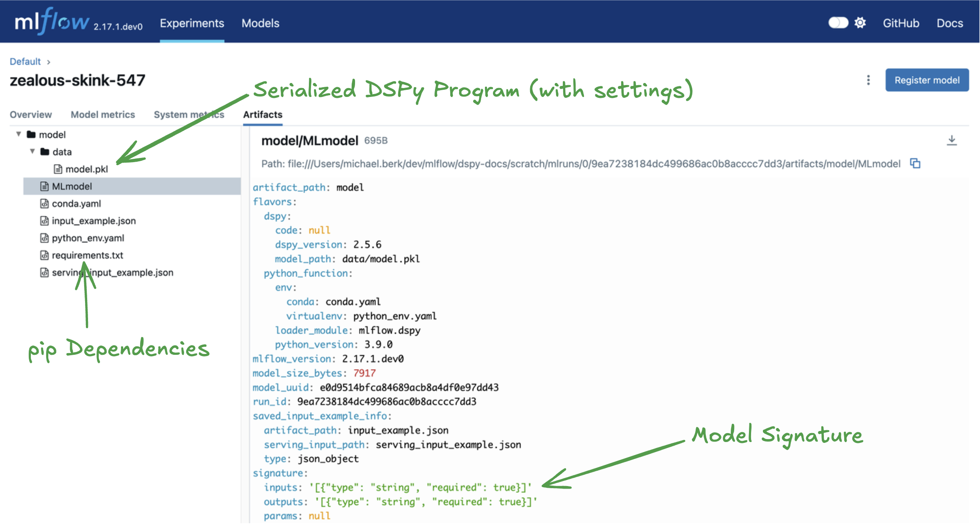The image size is (980, 525).
Task: Switch to the Experiments navigation tab
Action: click(192, 23)
